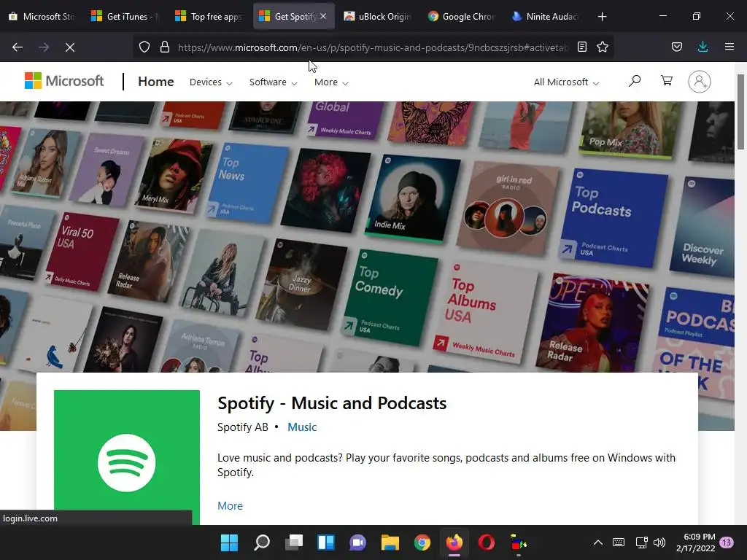Save page to Pocket
747x560 pixels.
click(x=676, y=47)
